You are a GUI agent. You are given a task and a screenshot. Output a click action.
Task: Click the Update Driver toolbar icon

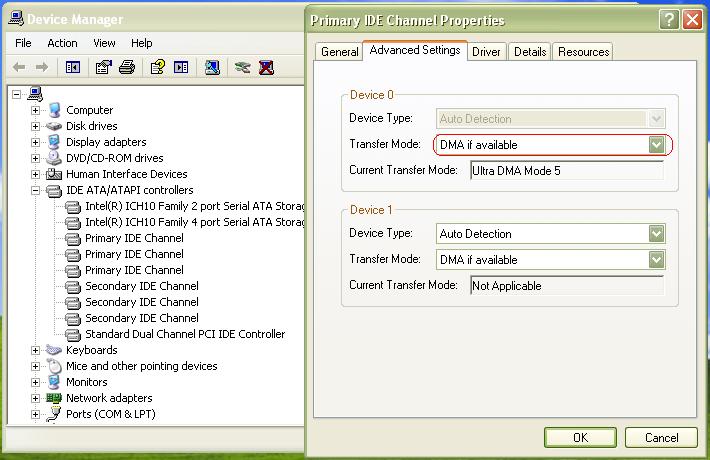(242, 67)
